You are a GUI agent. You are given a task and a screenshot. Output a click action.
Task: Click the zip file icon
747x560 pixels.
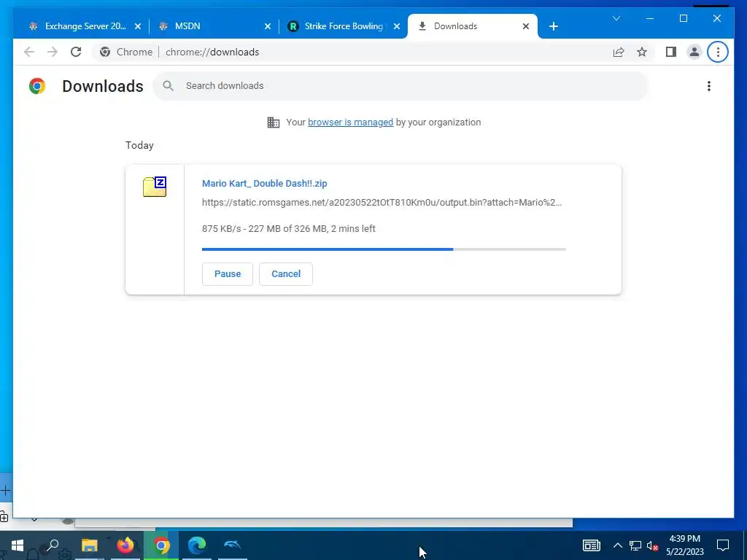155,186
